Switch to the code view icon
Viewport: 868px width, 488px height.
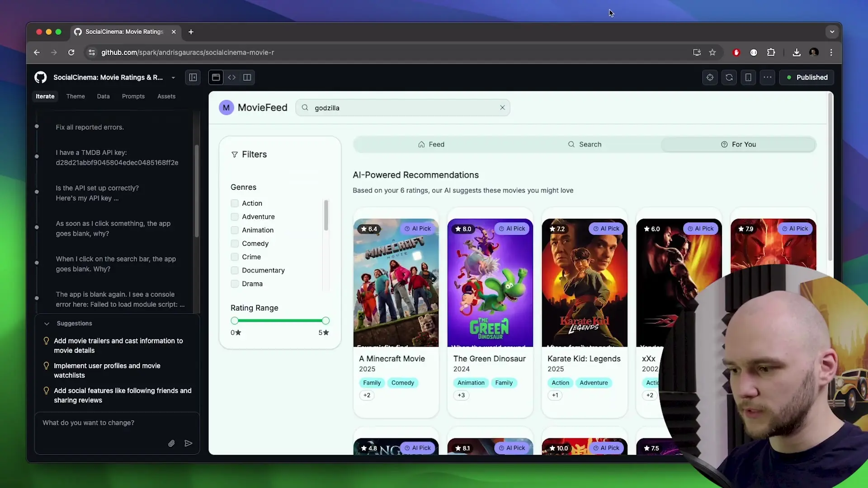pos(232,77)
